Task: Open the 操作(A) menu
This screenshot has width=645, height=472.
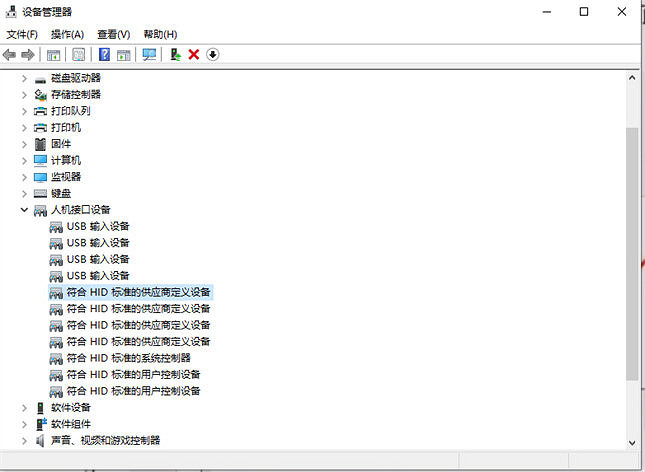Action: click(x=67, y=34)
